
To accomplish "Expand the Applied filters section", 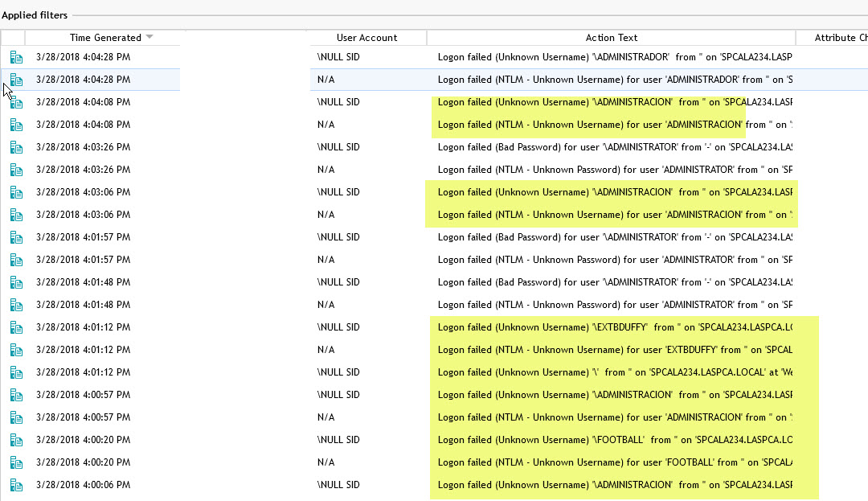I will (x=35, y=14).
